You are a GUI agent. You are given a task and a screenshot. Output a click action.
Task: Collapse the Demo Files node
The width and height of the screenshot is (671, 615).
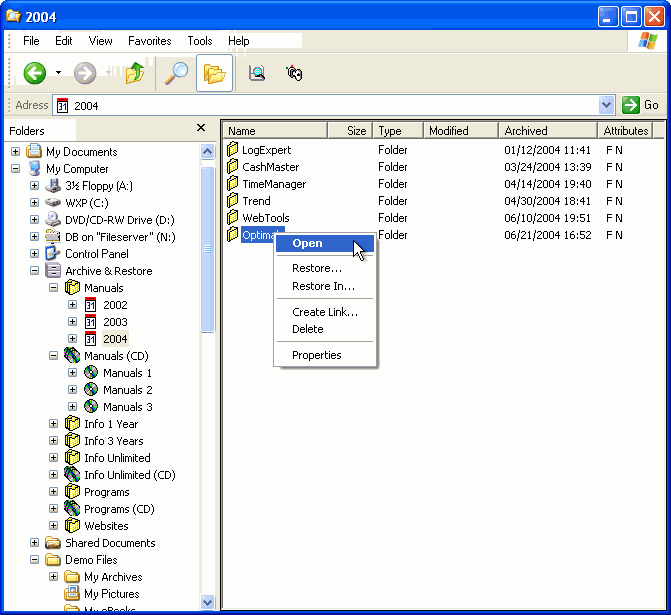point(35,560)
